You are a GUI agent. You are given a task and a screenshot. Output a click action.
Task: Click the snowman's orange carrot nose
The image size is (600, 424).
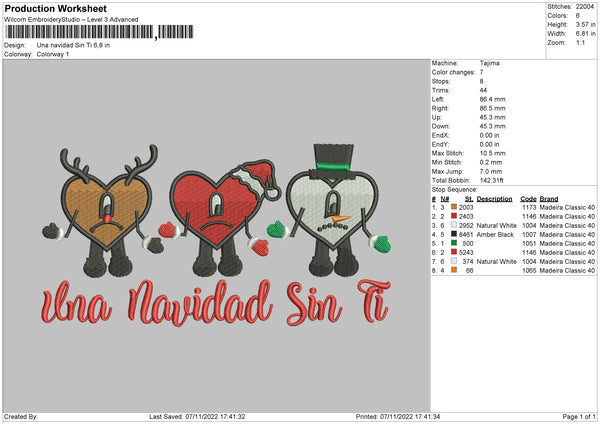(x=342, y=215)
